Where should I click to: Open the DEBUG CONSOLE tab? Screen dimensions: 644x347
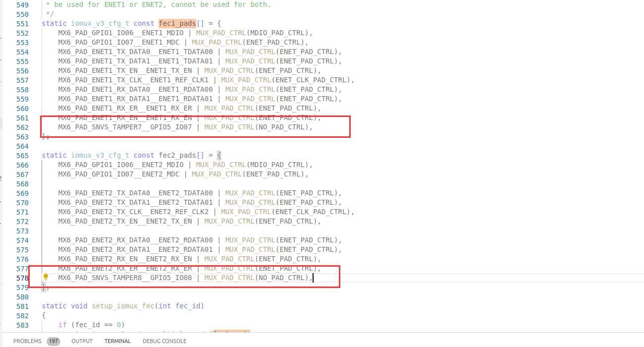point(164,341)
